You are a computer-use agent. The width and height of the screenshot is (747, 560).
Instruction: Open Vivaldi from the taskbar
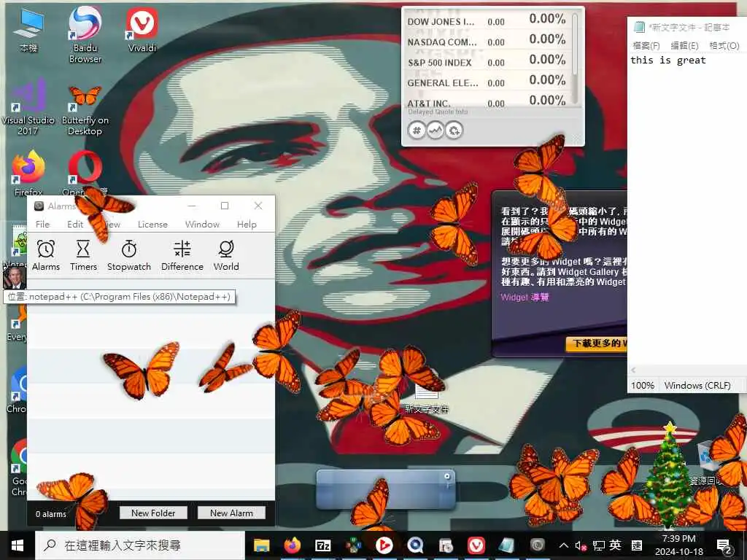476,545
